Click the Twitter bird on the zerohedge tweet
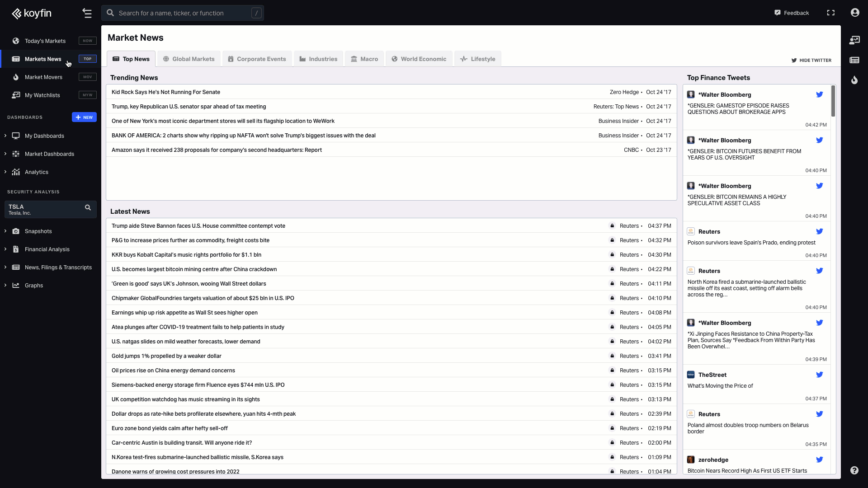 click(819, 460)
